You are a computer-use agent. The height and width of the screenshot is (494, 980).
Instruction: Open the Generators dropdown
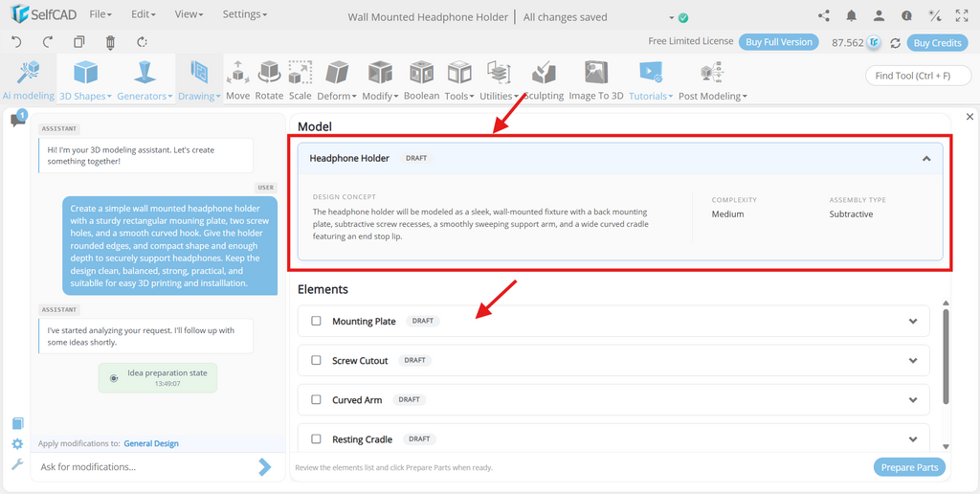pos(145,79)
